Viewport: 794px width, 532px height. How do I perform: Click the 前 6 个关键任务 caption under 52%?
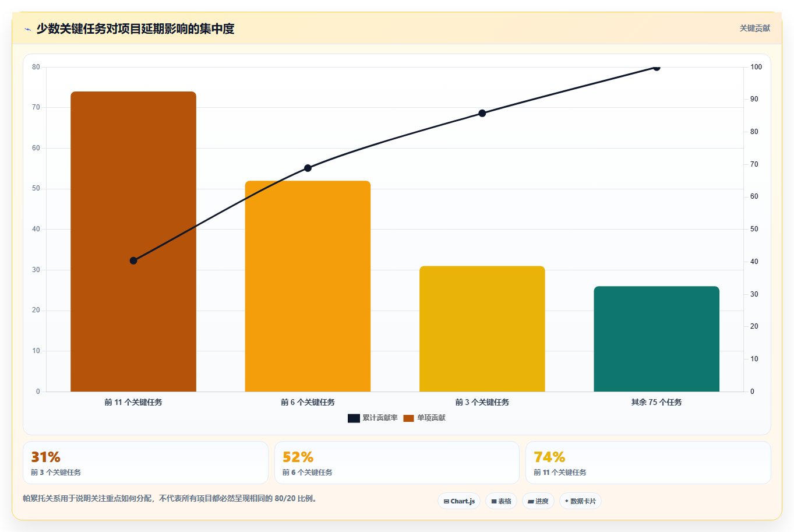[x=308, y=473]
